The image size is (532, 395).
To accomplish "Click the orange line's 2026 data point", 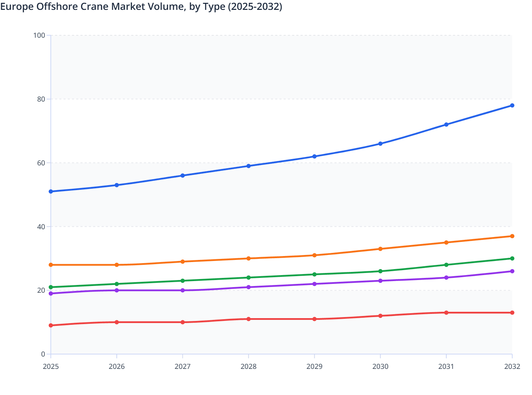I will click(x=117, y=265).
